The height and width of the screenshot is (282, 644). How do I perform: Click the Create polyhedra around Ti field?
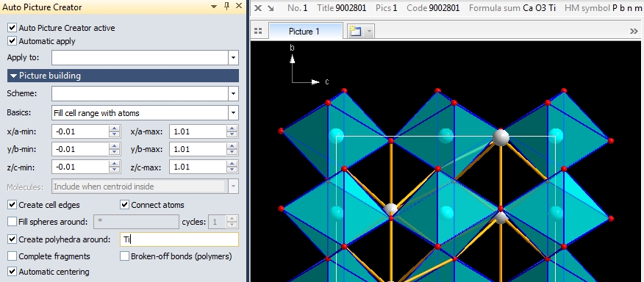179,239
